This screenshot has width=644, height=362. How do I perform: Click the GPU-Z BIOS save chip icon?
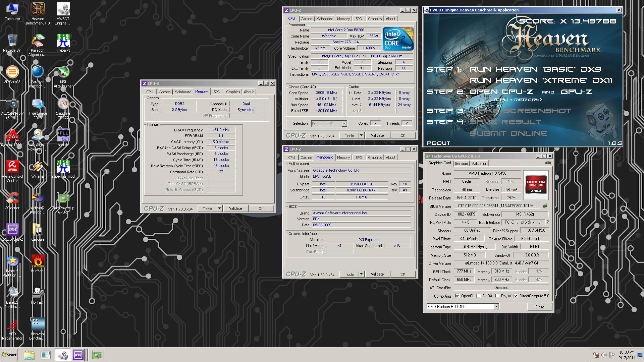tap(545, 206)
